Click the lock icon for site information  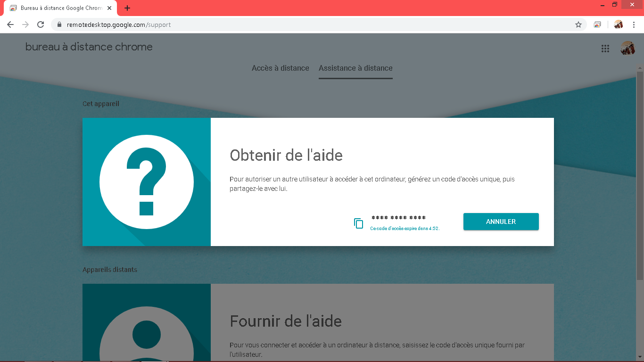click(59, 25)
